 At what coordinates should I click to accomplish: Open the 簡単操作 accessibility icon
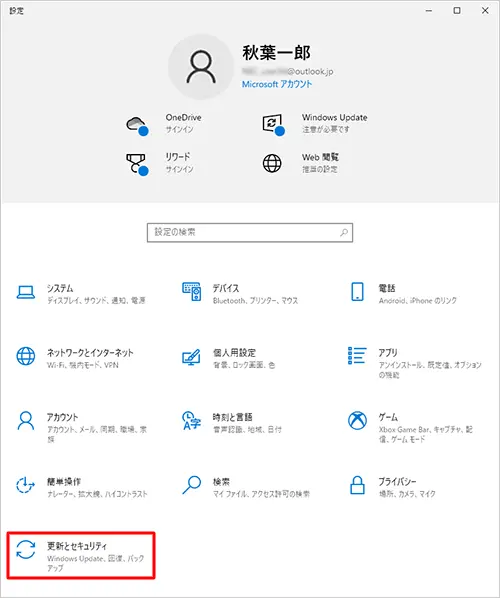point(26,485)
